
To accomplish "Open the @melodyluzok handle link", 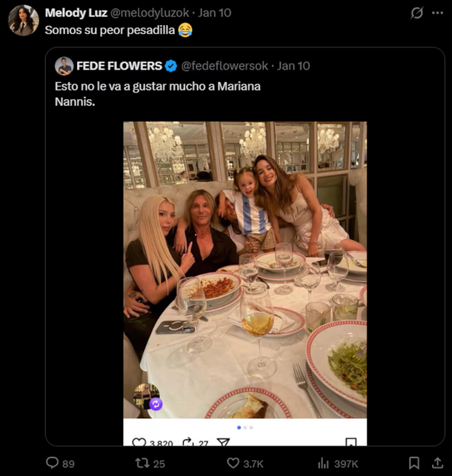I will 150,13.
